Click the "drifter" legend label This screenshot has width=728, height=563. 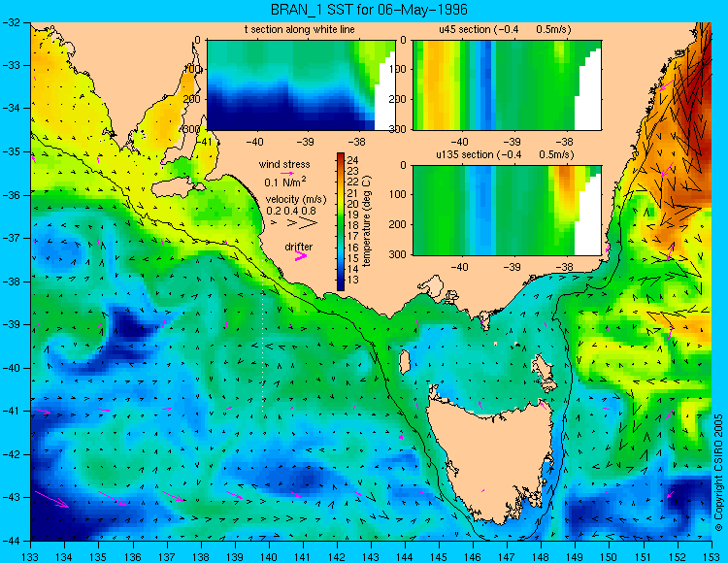[x=299, y=247]
